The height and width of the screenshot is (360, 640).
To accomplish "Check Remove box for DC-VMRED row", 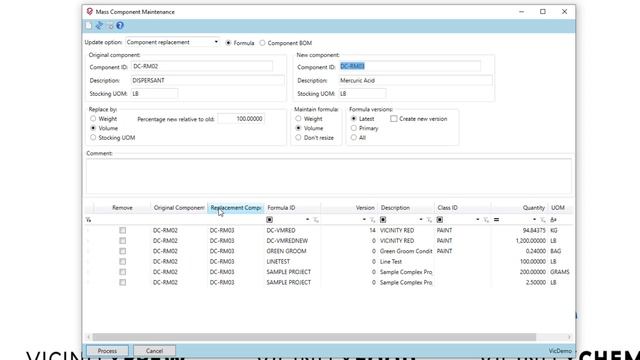I will 122,230.
